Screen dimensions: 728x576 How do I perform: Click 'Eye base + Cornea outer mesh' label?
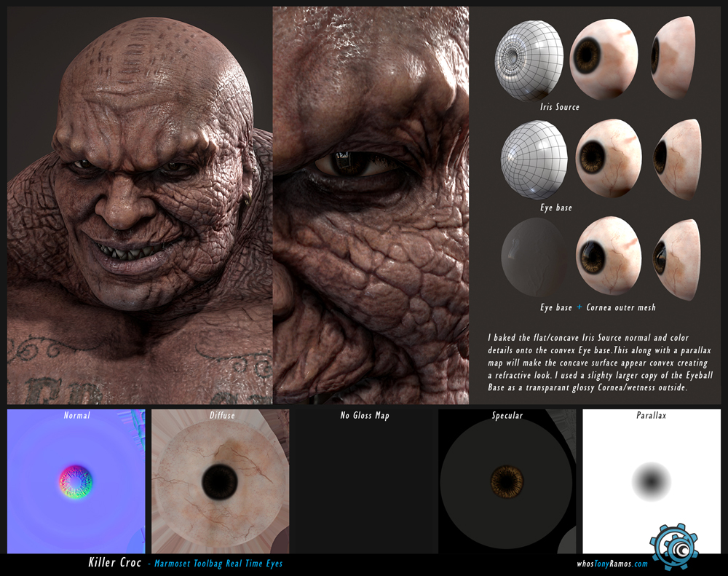point(598,307)
